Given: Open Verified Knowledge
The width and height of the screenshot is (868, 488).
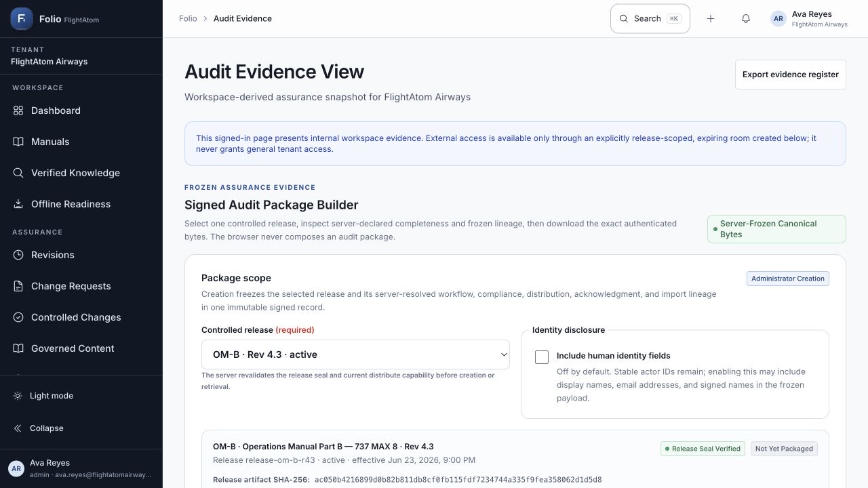Looking at the screenshot, I should 81,173.
